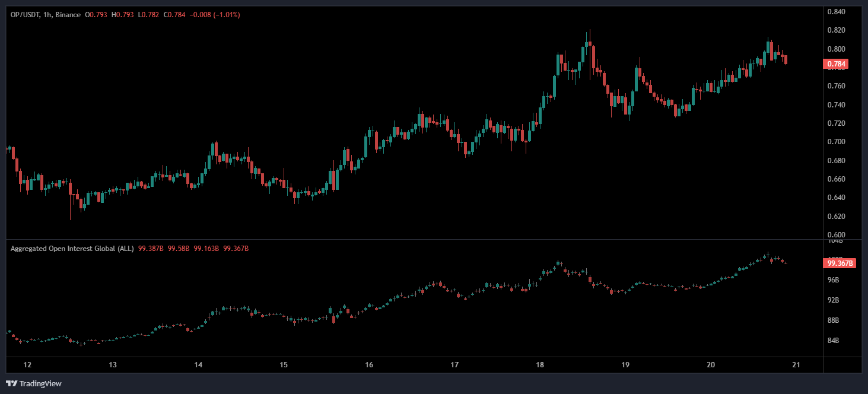The height and width of the screenshot is (394, 868).
Task: Click the 0.600 price scale label
Action: [836, 234]
